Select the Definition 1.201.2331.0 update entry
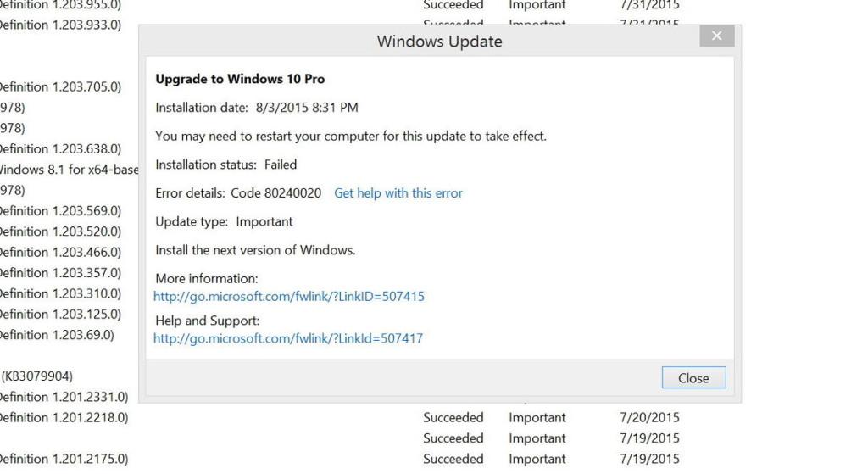The image size is (868, 474). coord(63,397)
